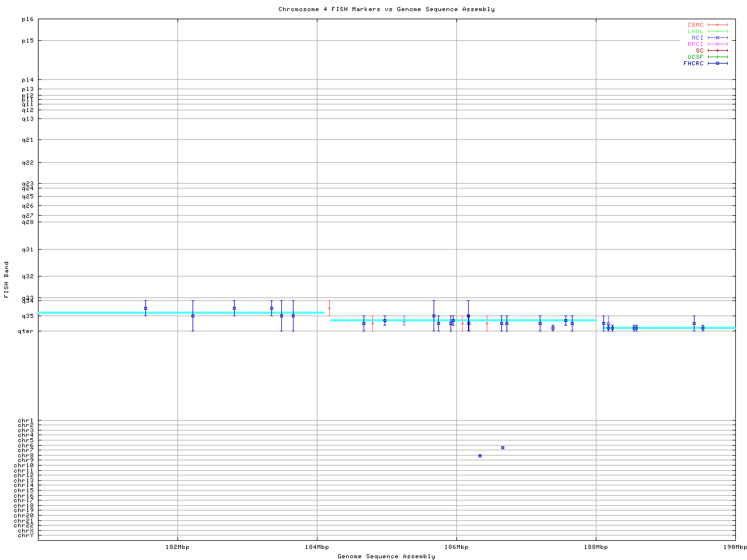
Task: Click the rightmost blue marker near 189.5Mbp
Action: pos(703,328)
